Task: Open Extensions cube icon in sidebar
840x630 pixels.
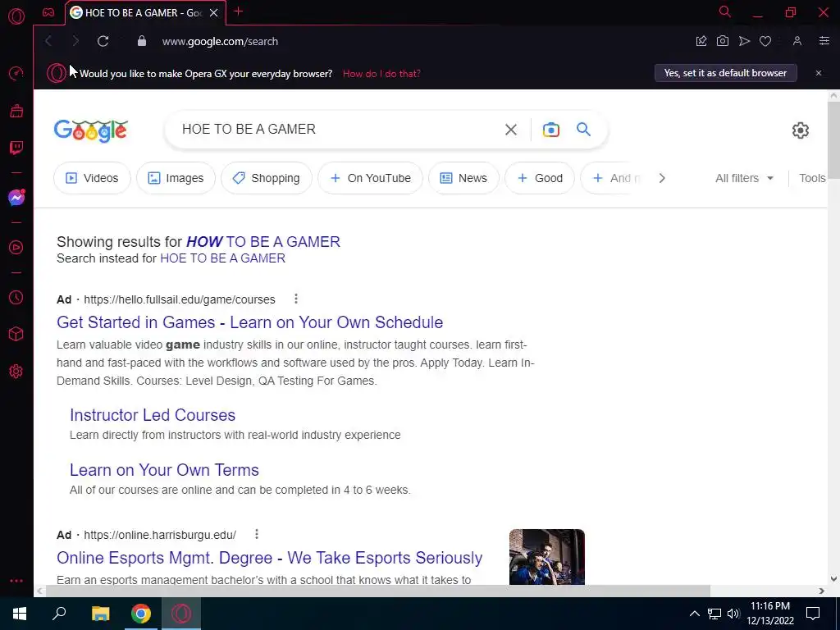Action: click(16, 335)
